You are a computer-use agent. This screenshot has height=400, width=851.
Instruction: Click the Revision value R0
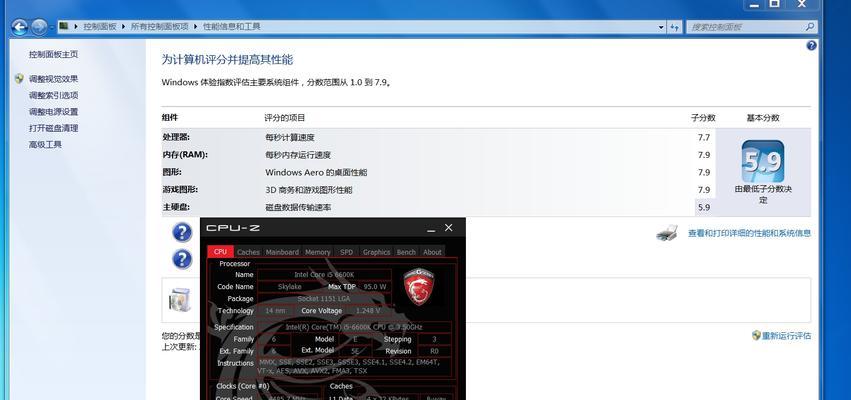click(434, 351)
